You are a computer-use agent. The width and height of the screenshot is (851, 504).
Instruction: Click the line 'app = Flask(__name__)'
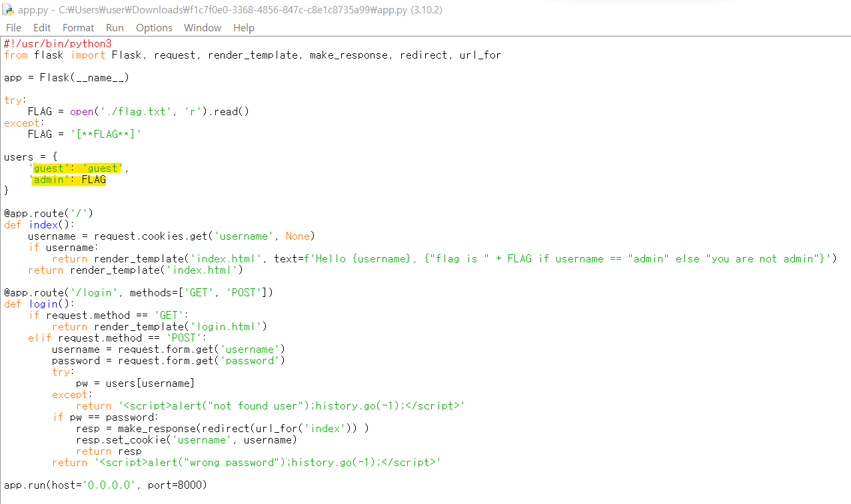pos(67,77)
